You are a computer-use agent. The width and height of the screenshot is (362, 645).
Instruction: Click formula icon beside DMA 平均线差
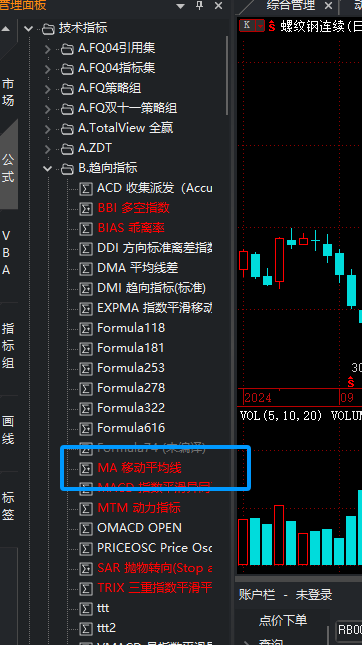(x=86, y=269)
